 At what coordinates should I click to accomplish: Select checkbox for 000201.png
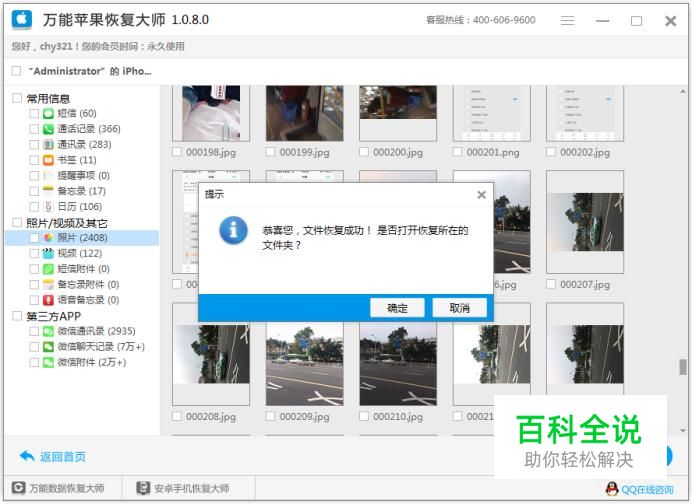[457, 152]
